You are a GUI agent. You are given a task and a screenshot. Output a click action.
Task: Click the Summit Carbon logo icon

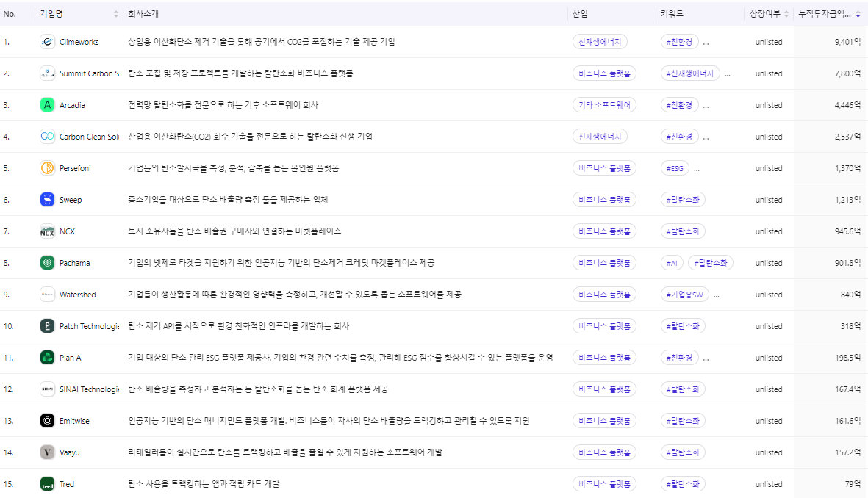(x=48, y=73)
